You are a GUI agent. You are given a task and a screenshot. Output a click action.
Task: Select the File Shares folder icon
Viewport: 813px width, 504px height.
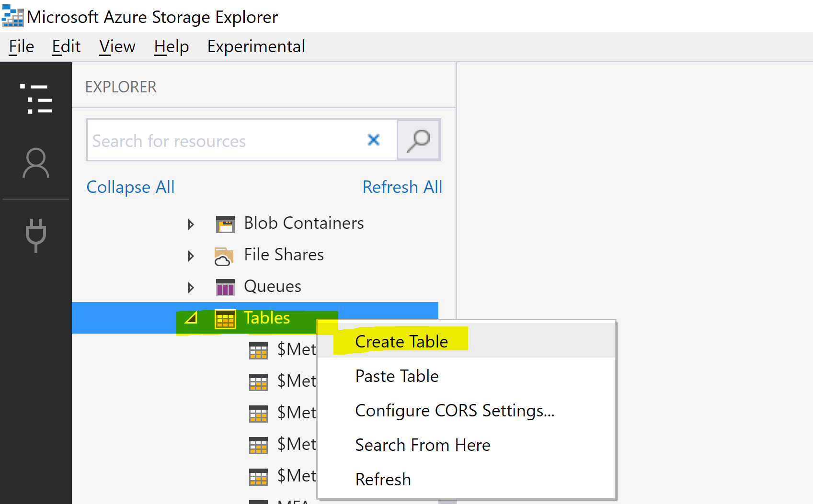pos(224,255)
